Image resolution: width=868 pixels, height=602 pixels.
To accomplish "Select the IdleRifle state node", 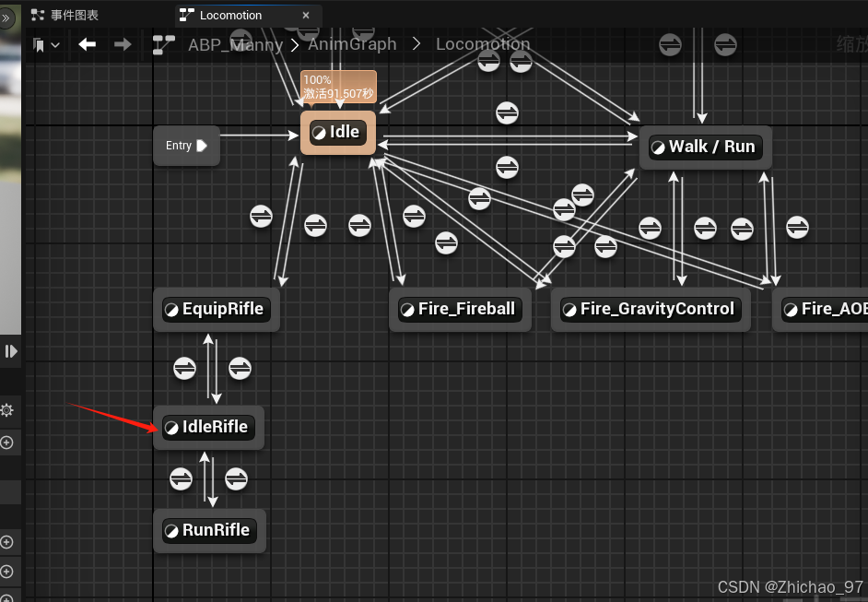I will 208,427.
